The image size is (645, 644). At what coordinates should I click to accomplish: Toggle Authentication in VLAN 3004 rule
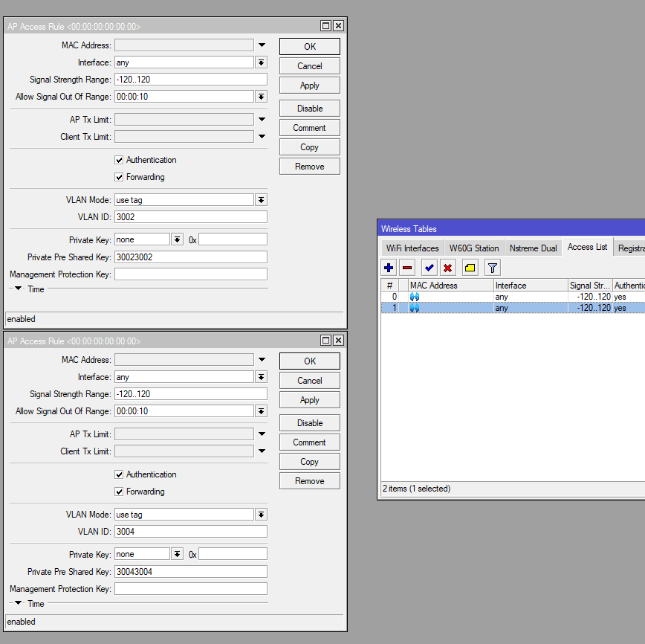tap(119, 474)
